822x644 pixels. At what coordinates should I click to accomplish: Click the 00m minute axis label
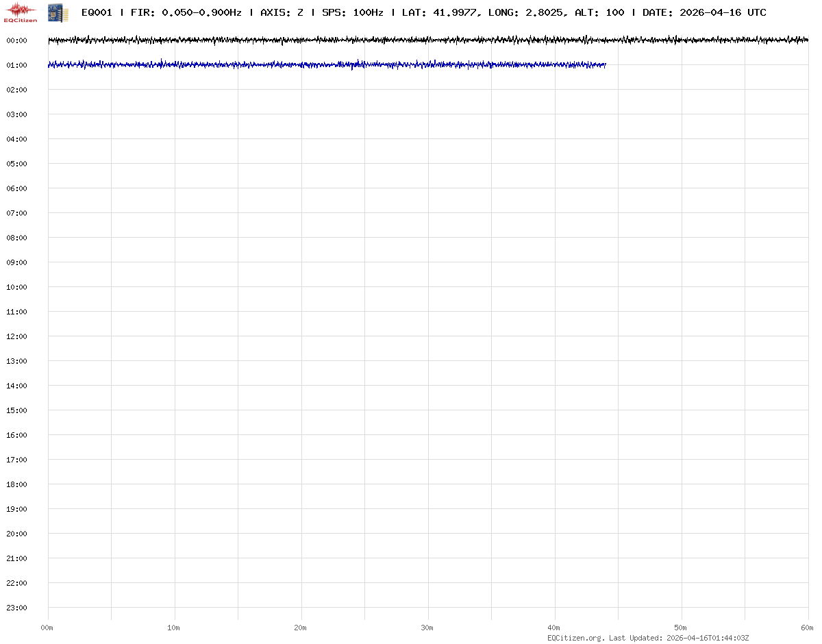[x=47, y=628]
